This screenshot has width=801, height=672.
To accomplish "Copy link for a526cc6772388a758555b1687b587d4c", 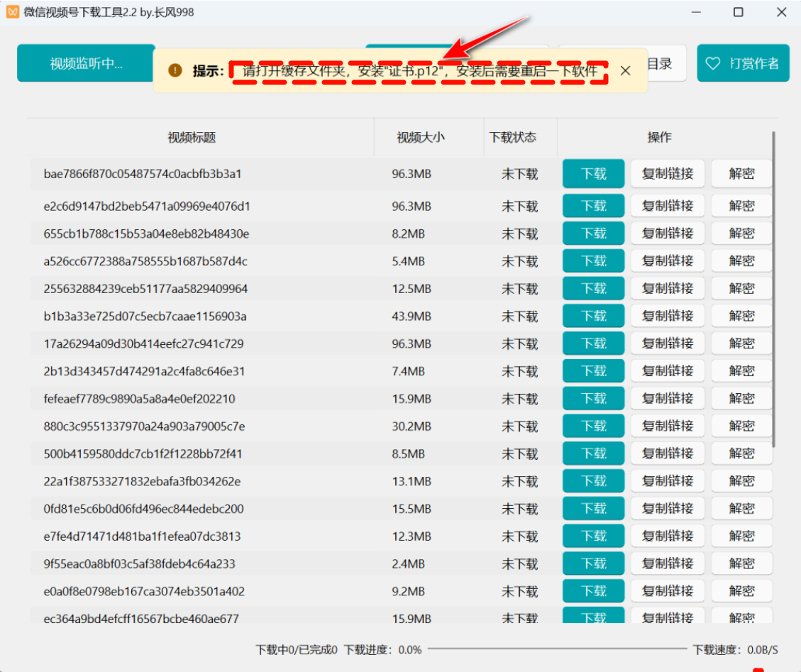I will point(668,261).
